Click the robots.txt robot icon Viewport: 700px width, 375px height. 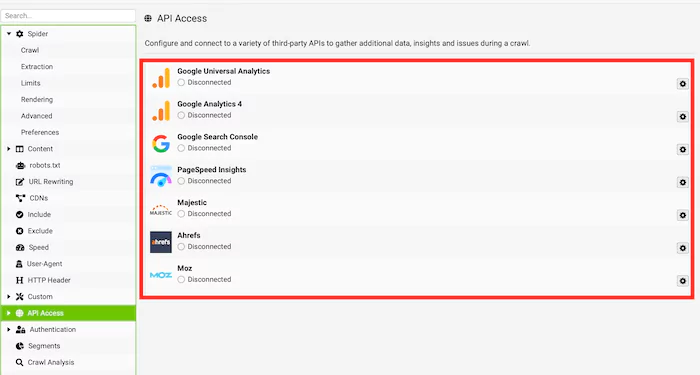[21, 166]
